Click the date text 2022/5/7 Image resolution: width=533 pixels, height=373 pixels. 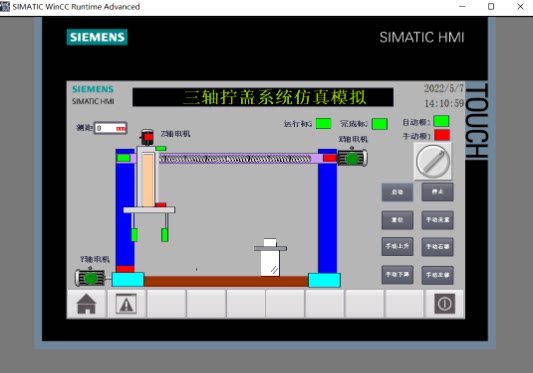click(x=444, y=88)
